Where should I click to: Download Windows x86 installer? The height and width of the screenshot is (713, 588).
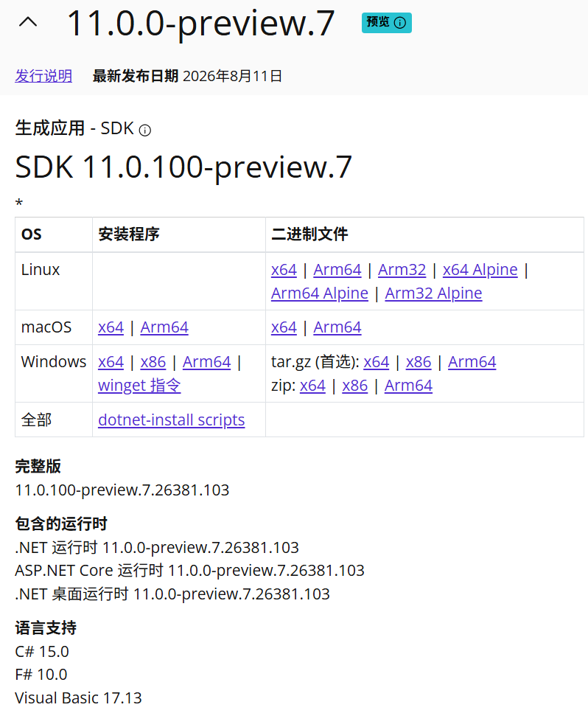pos(153,362)
